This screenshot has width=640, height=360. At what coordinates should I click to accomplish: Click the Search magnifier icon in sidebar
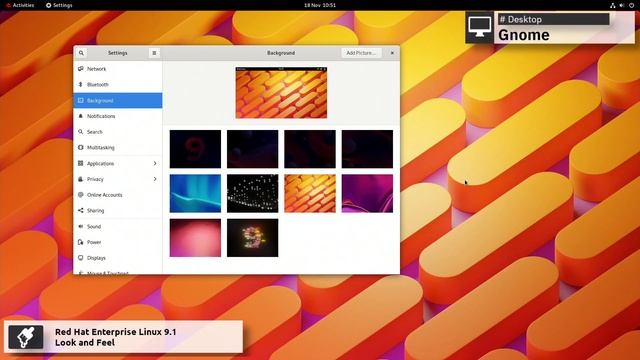80,132
